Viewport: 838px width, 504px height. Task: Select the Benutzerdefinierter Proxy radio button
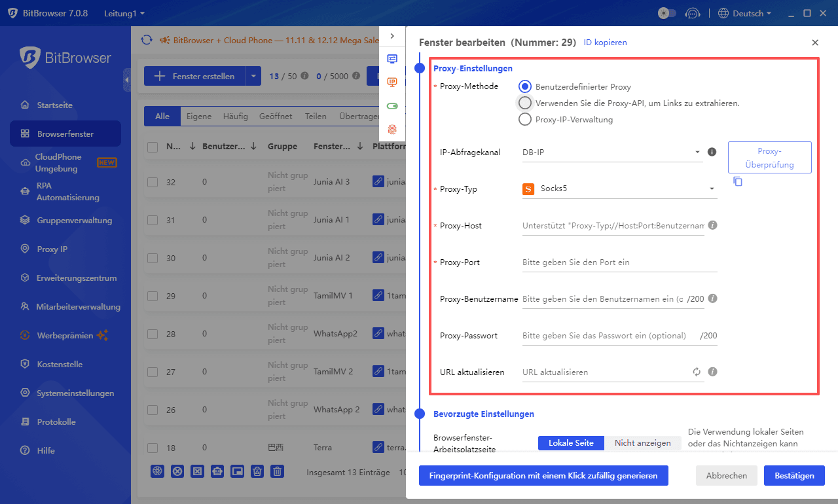click(x=524, y=86)
